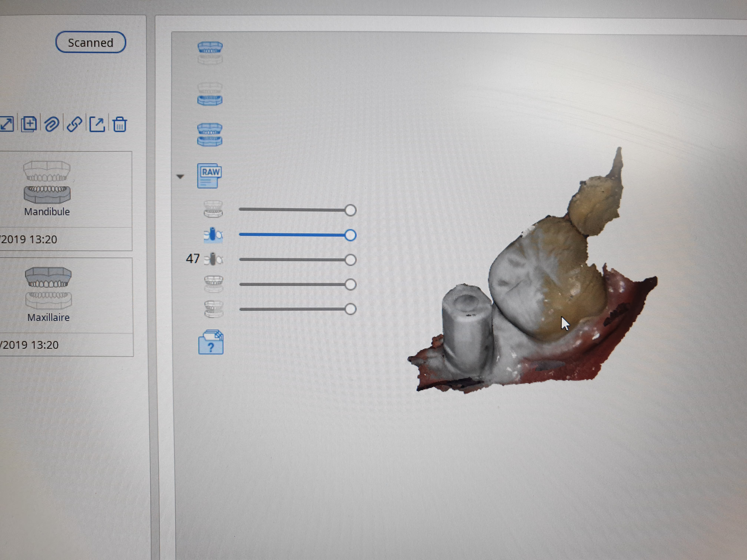Select the Maxillaire scan thumbnail
This screenshot has height=560, width=747.
tap(48, 288)
